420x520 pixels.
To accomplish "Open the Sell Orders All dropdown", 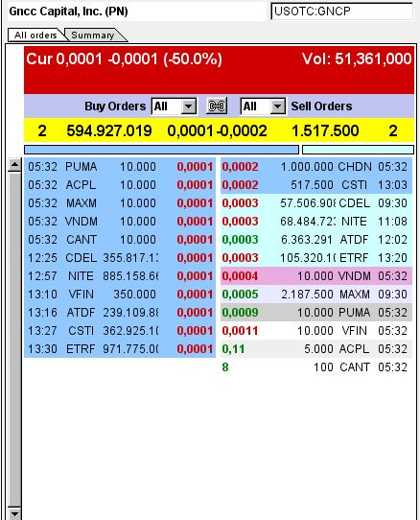I will [263, 106].
